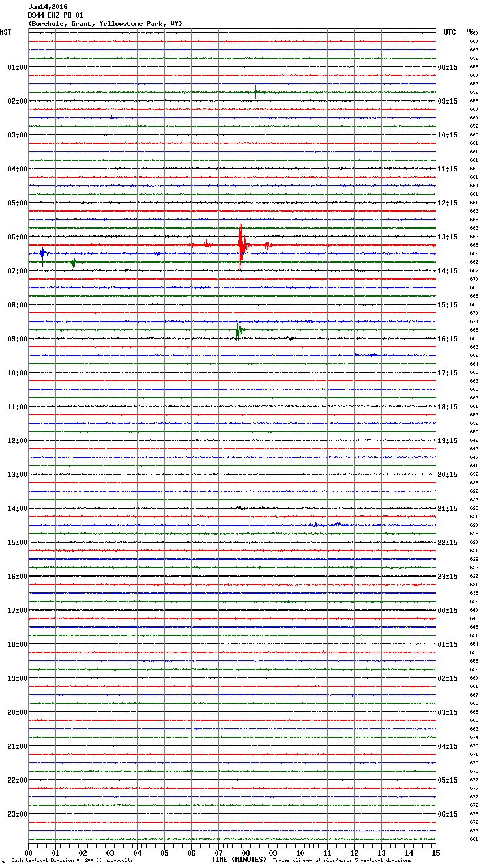Click the 12:15 UTC time label

448,203
